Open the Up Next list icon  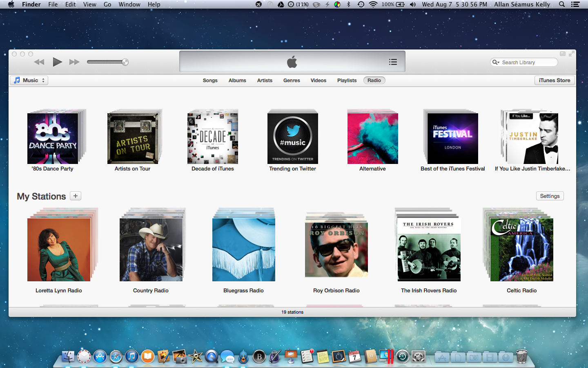point(393,62)
